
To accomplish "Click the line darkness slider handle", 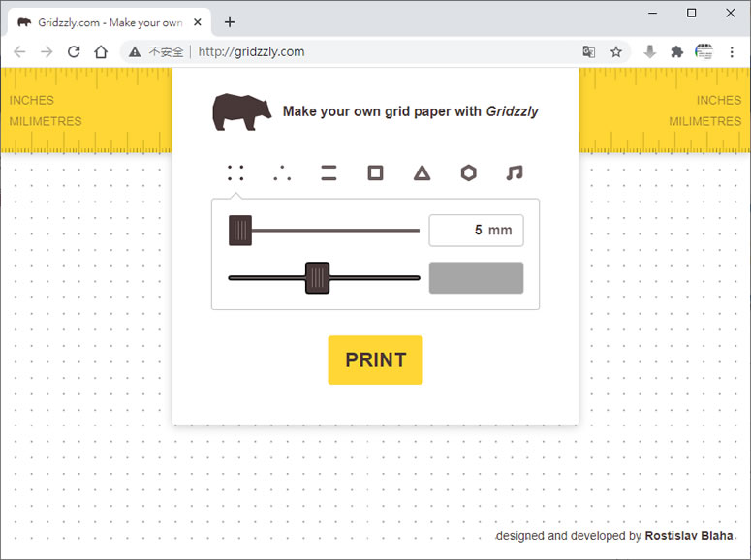I will click(x=317, y=278).
